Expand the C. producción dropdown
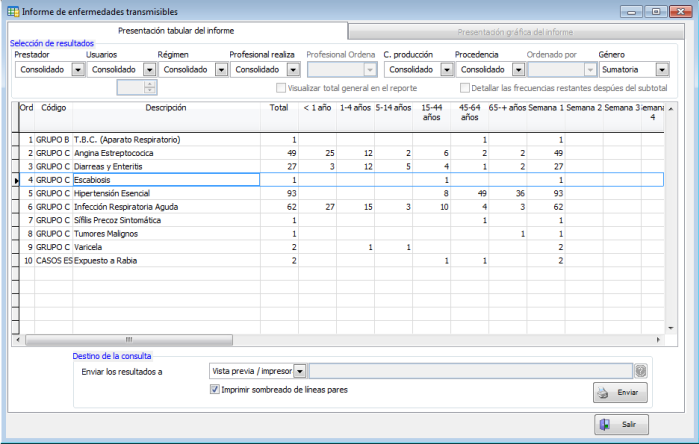This screenshot has width=699, height=444. click(447, 70)
